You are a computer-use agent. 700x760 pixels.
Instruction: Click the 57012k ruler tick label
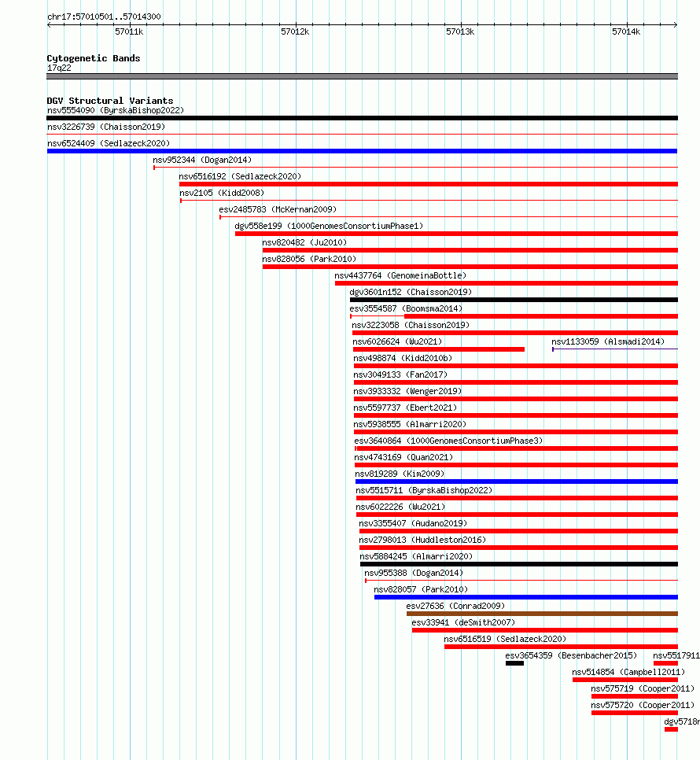[295, 31]
